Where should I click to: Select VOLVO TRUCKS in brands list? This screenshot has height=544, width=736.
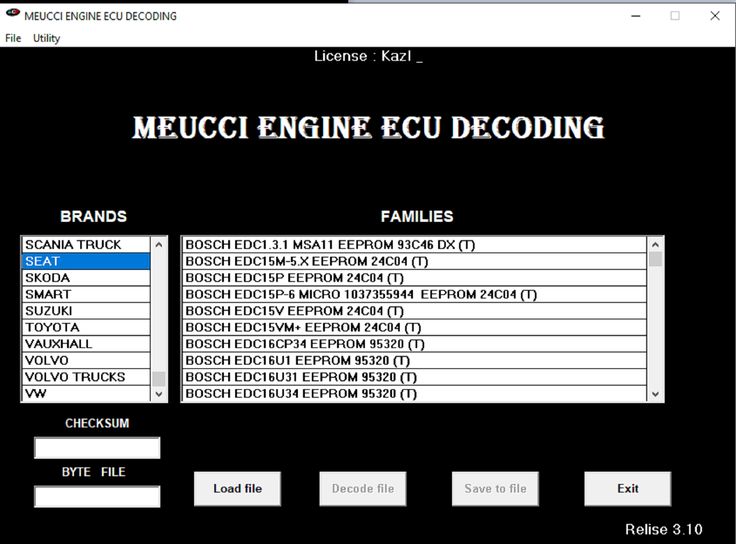86,377
